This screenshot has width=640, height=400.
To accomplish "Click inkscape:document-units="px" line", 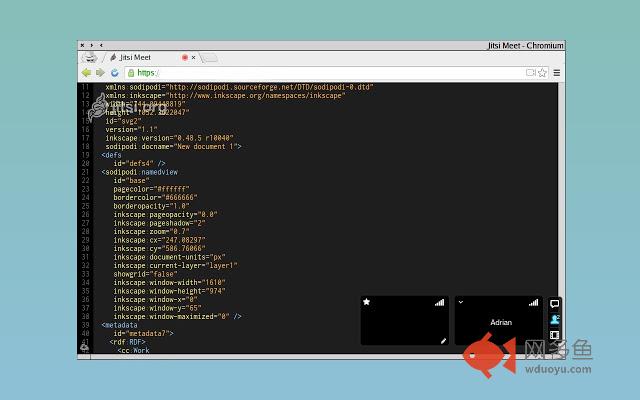I will pos(169,257).
